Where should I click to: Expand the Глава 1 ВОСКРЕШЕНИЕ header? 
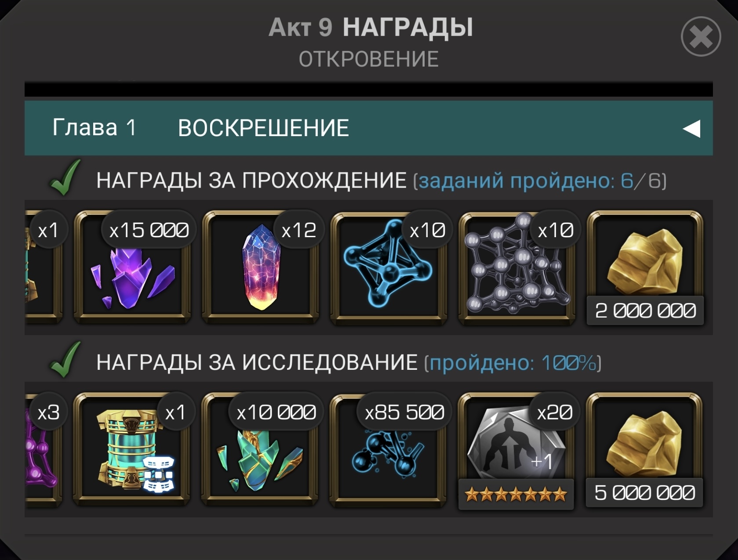click(x=369, y=128)
